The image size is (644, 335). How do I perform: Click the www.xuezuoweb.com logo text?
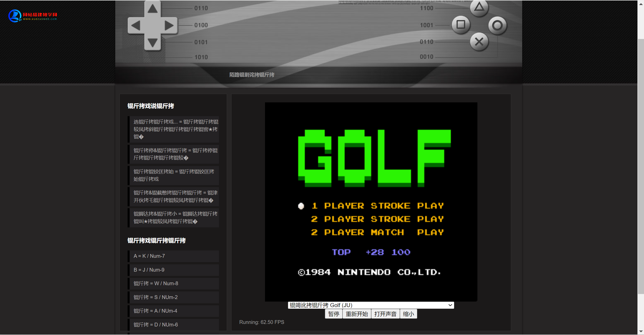coord(40,19)
